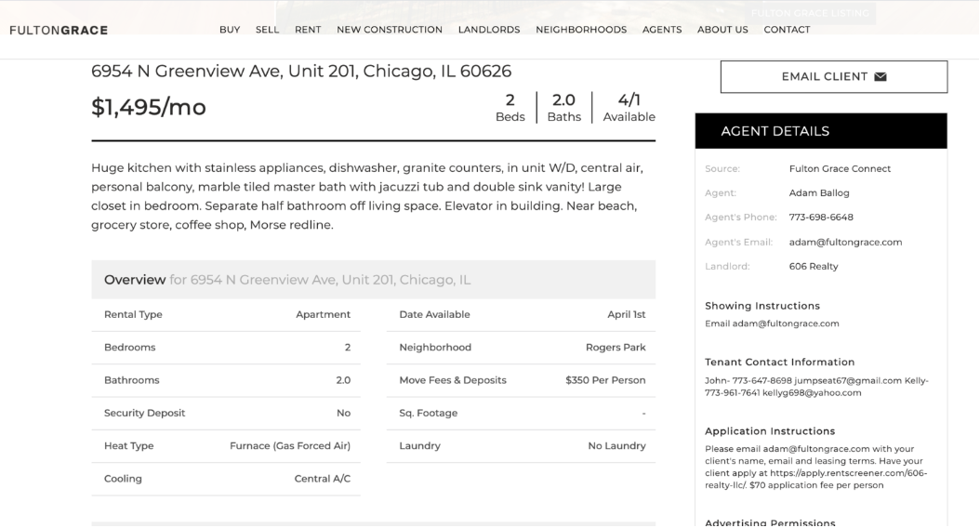Click the Sq. Footage label
This screenshot has width=980, height=528.
tap(428, 413)
